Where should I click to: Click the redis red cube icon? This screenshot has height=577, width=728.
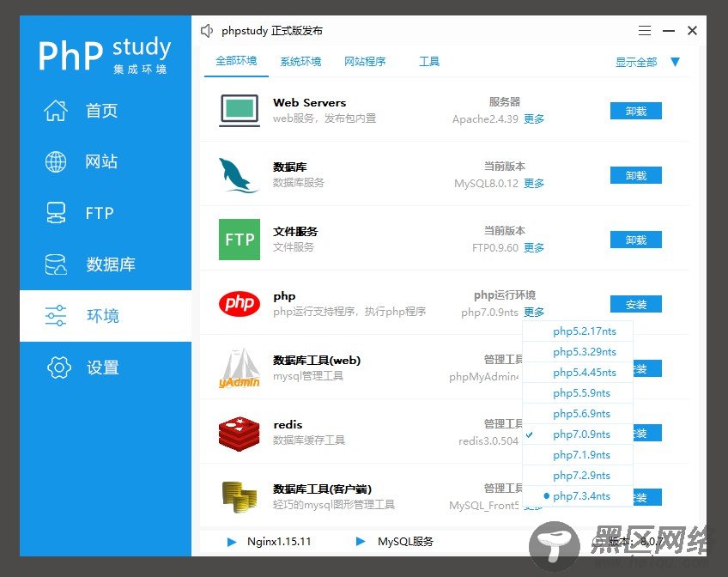[240, 434]
